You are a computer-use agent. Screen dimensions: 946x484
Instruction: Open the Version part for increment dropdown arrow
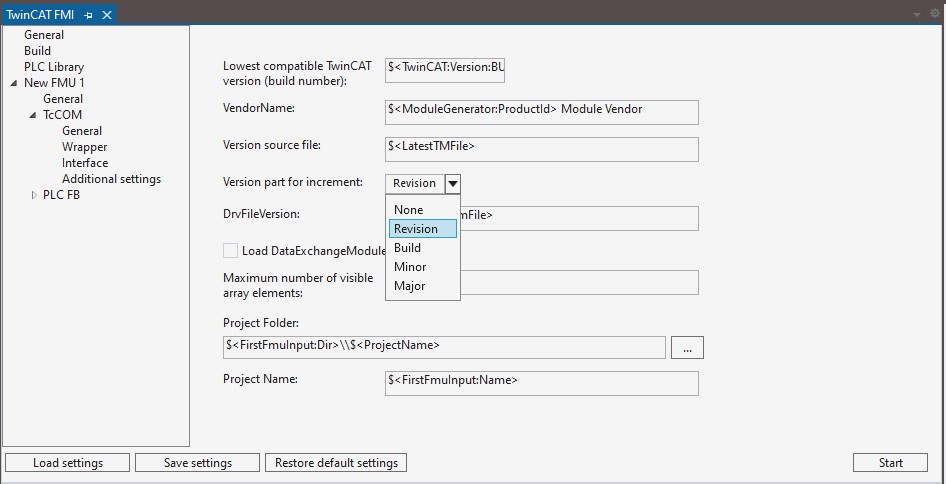click(453, 183)
